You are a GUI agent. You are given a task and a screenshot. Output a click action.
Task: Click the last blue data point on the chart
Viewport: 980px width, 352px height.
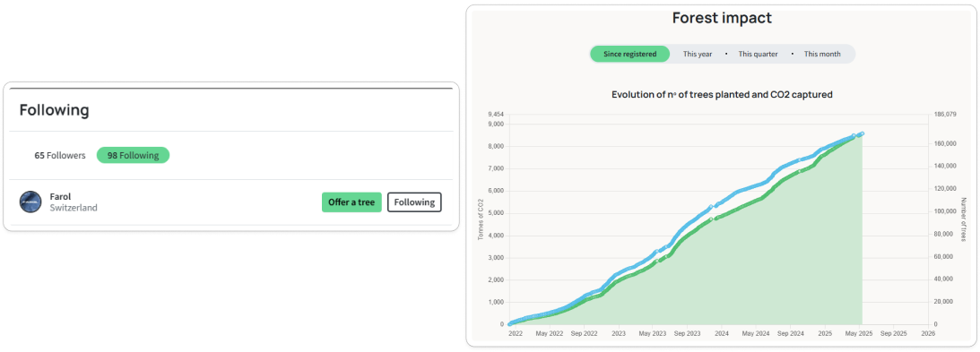tap(862, 133)
